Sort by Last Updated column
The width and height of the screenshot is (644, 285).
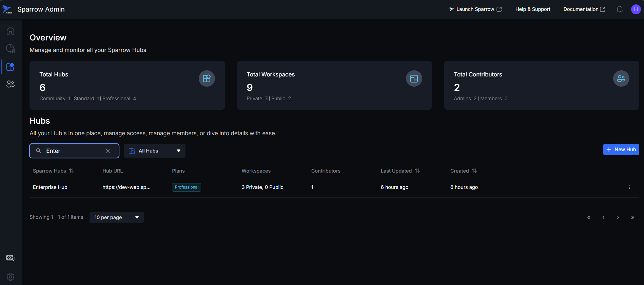pos(417,171)
